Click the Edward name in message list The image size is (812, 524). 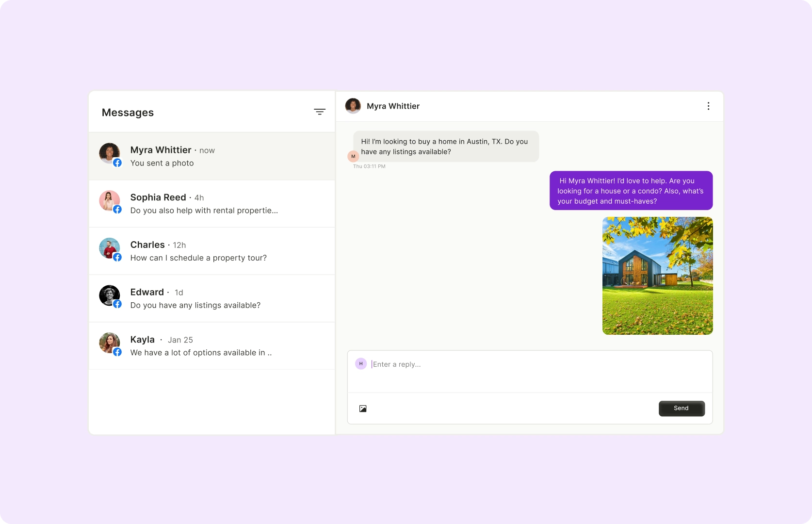point(147,292)
